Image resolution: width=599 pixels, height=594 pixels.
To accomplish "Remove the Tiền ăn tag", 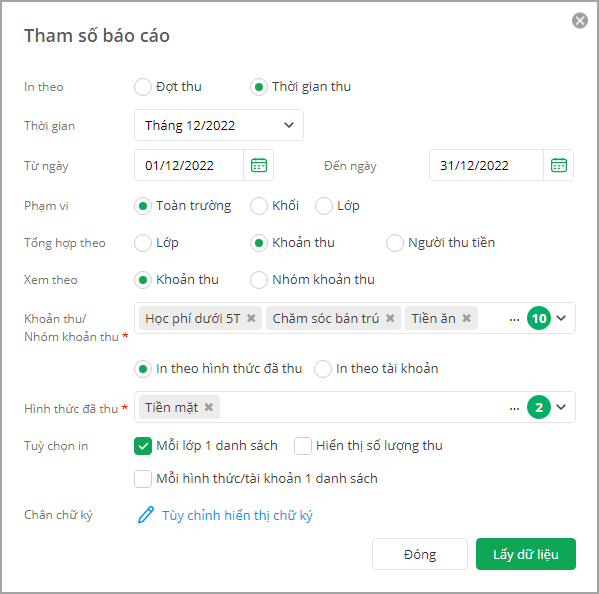I will pyautogui.click(x=466, y=318).
